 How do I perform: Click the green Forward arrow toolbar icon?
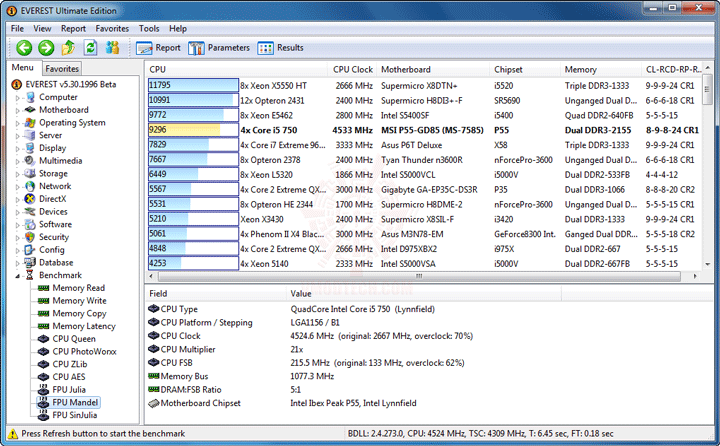[46, 47]
